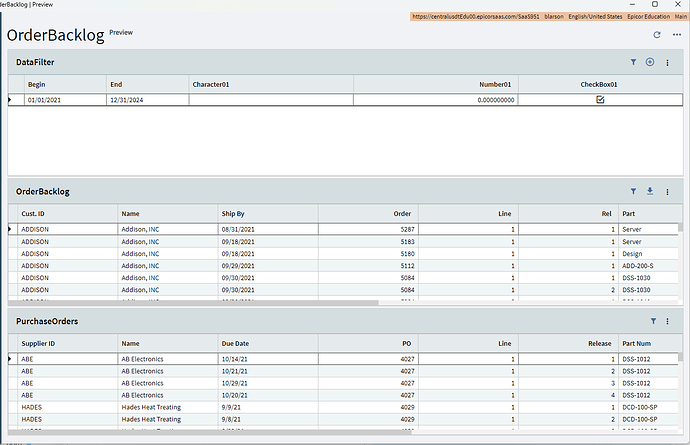This screenshot has height=445, width=690.
Task: Select the DataFilter row indicator arrow
Action: [10, 100]
